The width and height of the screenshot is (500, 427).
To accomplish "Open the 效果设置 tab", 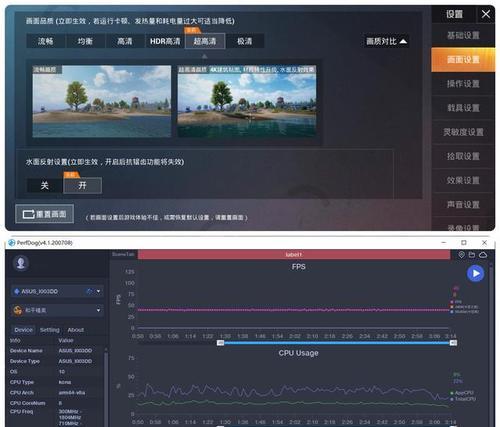I will (463, 180).
